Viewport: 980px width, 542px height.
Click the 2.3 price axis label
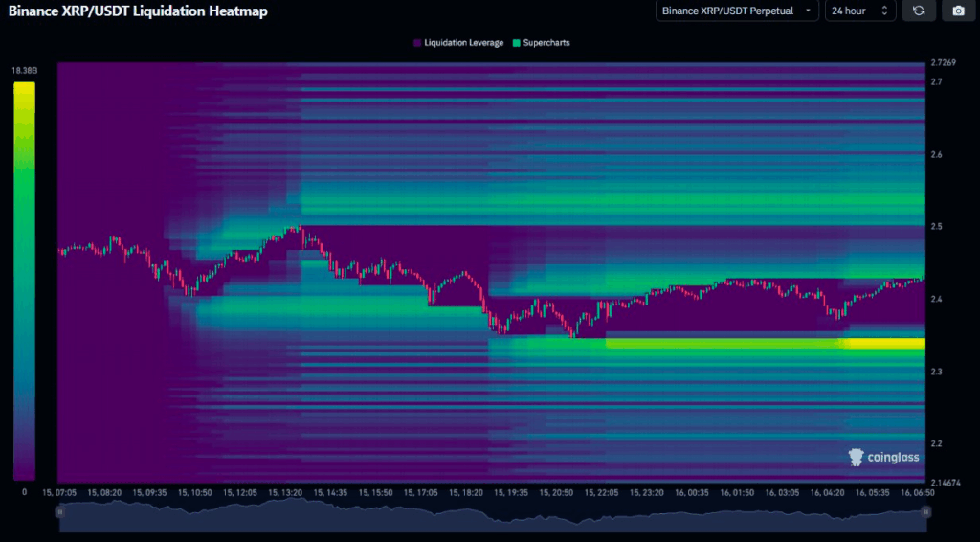pos(936,372)
